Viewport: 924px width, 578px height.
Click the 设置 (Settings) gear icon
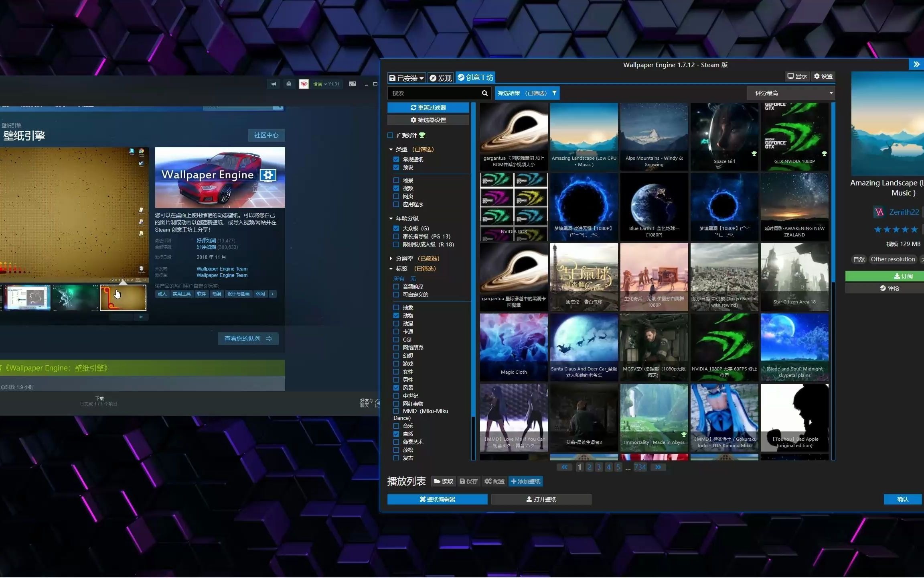click(x=823, y=76)
